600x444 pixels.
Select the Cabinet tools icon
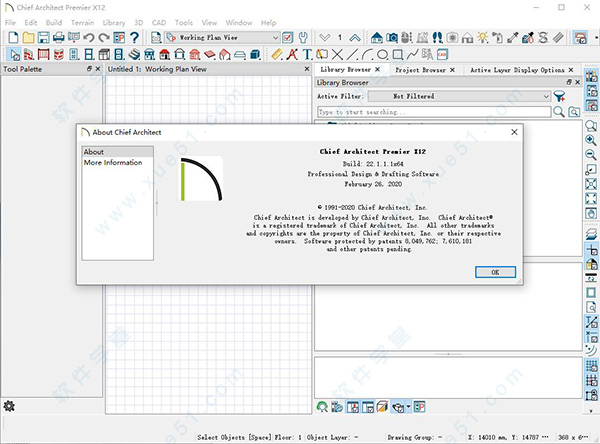(104, 54)
